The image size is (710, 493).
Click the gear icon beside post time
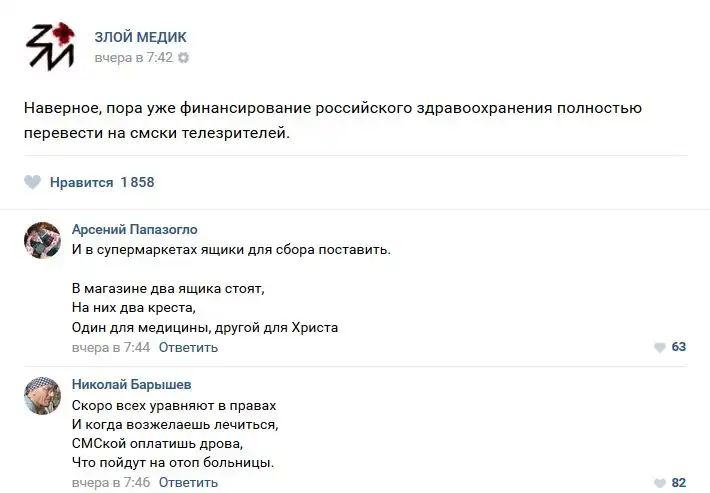[x=183, y=58]
